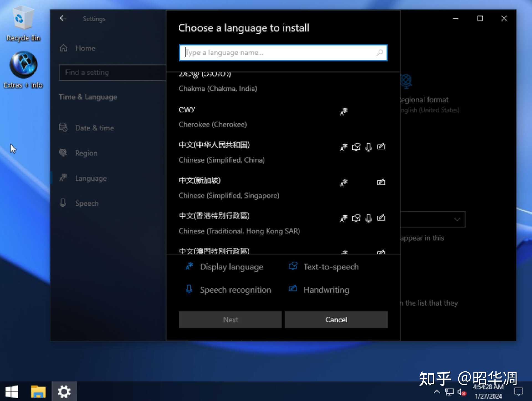Open Date & time settings page
Viewport: 532px width, 401px height.
pyautogui.click(x=94, y=128)
